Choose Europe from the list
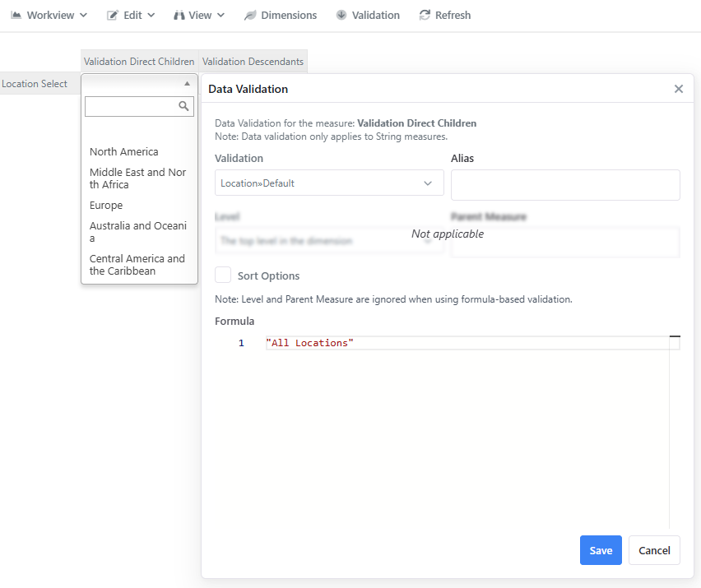 pyautogui.click(x=140, y=205)
